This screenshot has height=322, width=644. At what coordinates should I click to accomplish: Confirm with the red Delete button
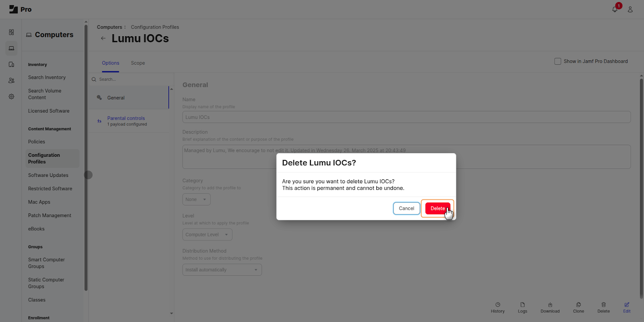437,208
